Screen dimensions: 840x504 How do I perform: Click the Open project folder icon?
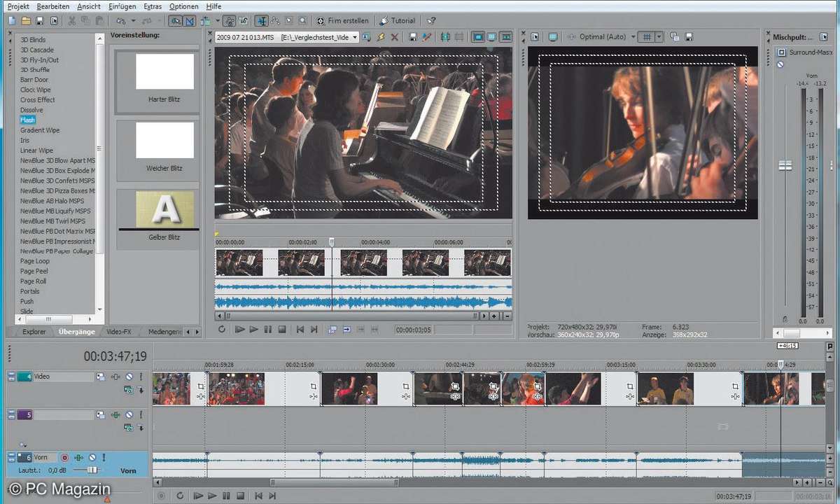(x=25, y=21)
